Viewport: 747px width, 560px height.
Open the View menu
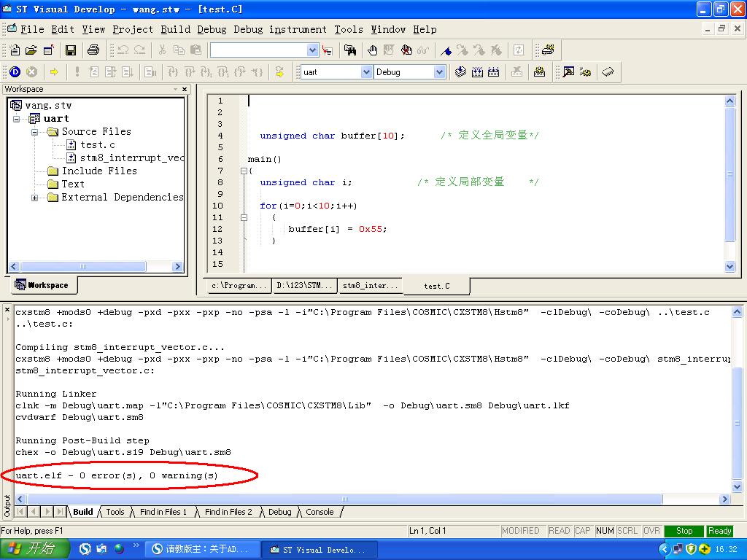click(93, 29)
